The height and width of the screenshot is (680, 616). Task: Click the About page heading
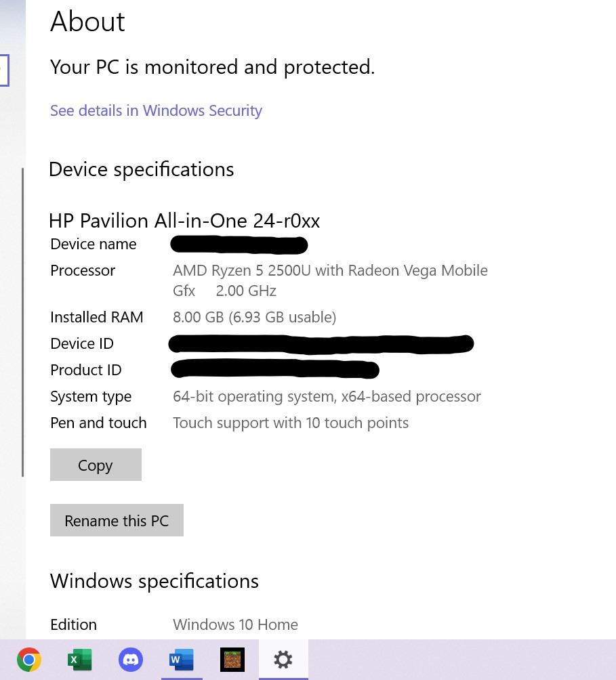coord(87,21)
